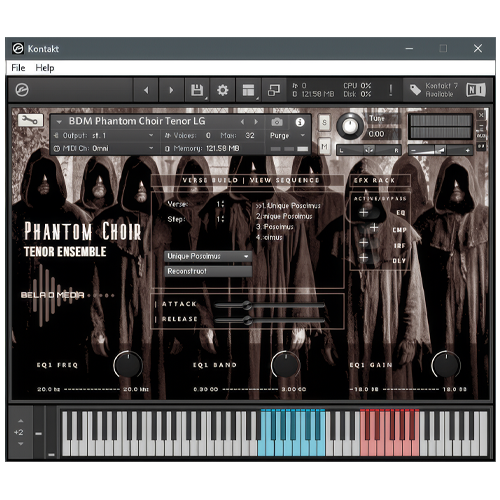The image size is (500, 500).
Task: Open the Output st. 1 dropdown
Action: click(104, 135)
